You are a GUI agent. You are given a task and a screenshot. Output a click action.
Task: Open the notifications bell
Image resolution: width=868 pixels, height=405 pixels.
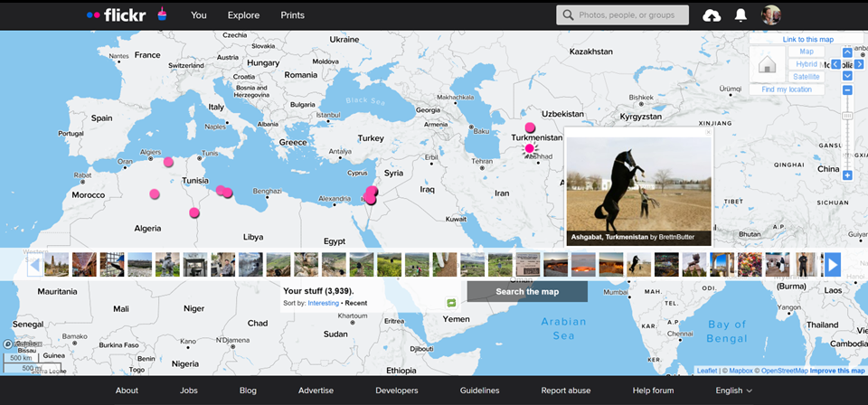[x=741, y=15]
